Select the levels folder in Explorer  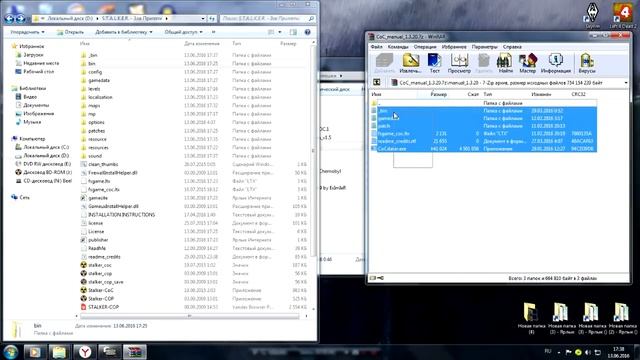[94, 89]
